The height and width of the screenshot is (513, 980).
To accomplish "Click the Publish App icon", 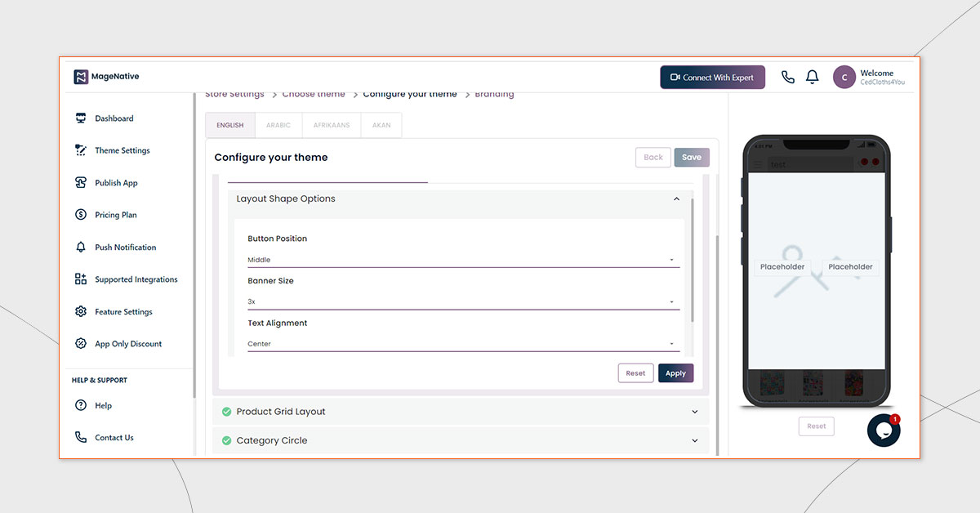I will pos(81,183).
